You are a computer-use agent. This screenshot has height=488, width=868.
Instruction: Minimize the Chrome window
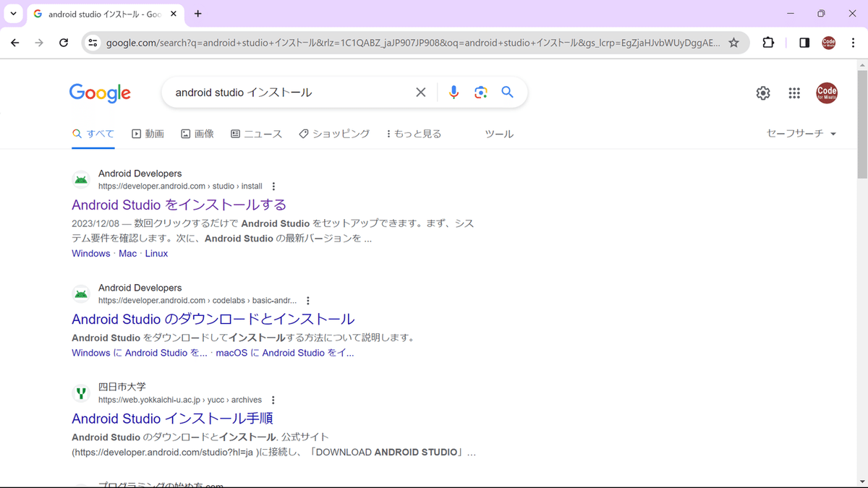790,14
